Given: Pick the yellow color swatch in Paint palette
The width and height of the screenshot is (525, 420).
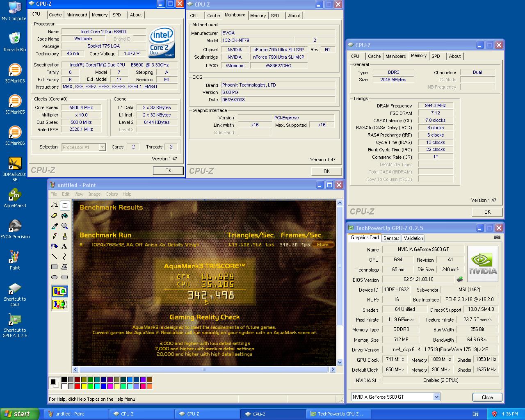Looking at the screenshot, I should click(84, 386).
